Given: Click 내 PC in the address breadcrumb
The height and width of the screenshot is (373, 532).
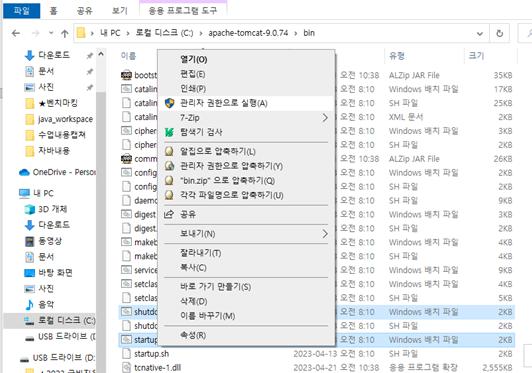Looking at the screenshot, I should [x=110, y=33].
